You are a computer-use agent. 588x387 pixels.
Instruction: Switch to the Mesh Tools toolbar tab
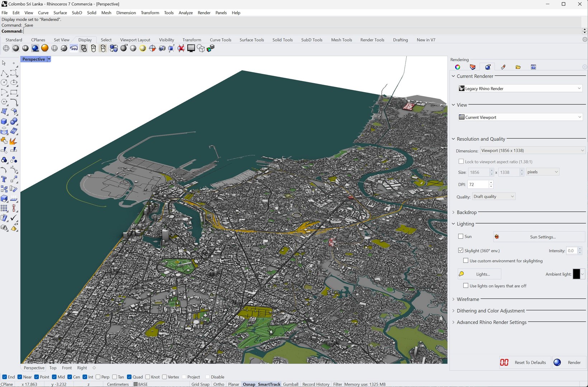click(x=341, y=40)
